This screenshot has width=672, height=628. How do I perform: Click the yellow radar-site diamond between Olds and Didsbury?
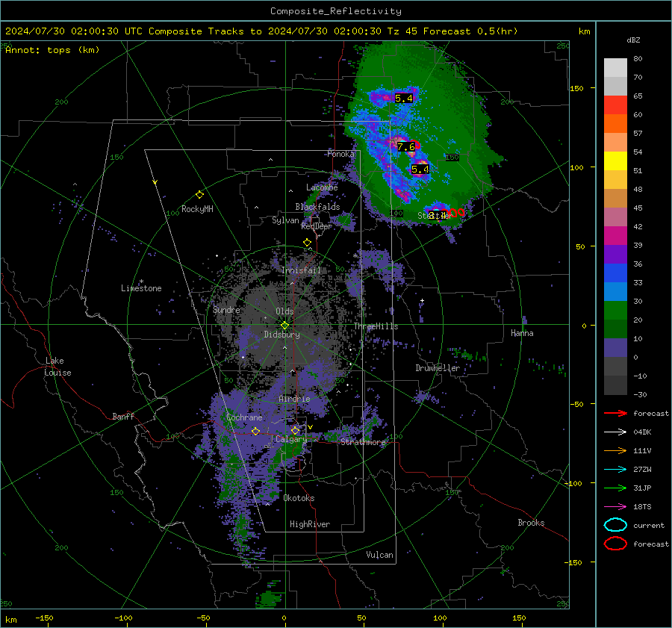(284, 325)
